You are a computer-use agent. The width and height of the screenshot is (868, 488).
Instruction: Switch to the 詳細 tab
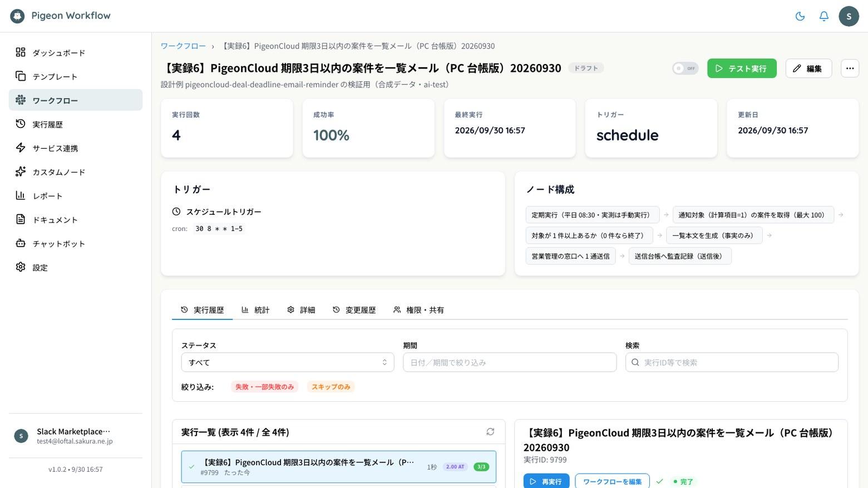[301, 310]
